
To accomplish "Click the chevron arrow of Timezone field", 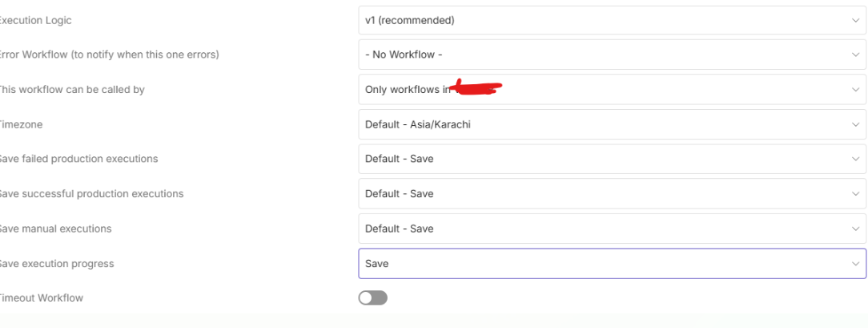I will click(x=855, y=124).
